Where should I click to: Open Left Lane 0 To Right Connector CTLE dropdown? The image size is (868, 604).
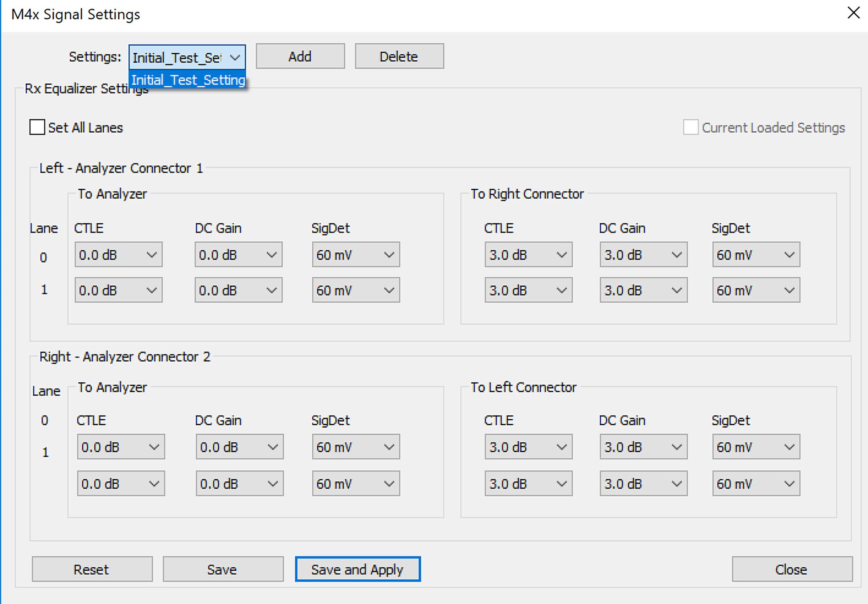(528, 254)
